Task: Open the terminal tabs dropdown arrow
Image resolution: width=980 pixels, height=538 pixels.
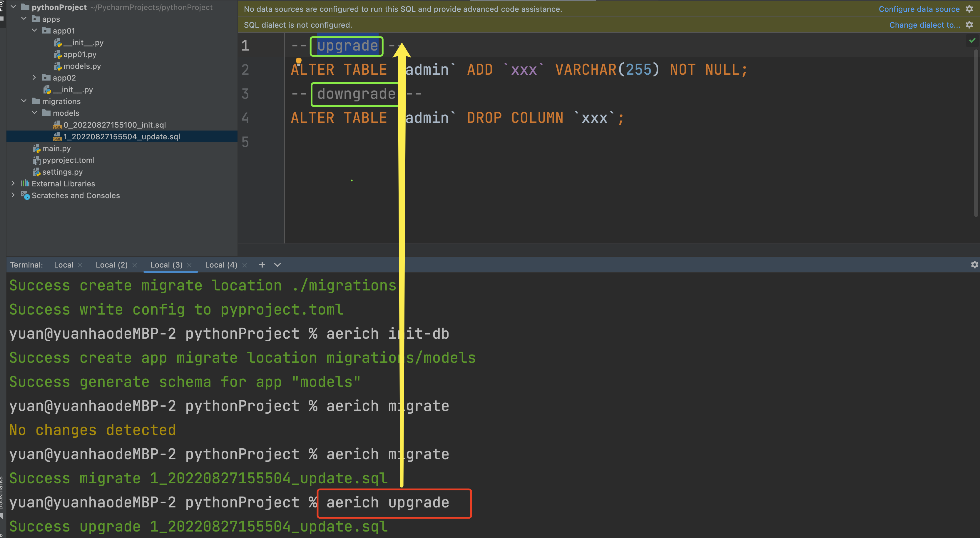Action: click(277, 265)
